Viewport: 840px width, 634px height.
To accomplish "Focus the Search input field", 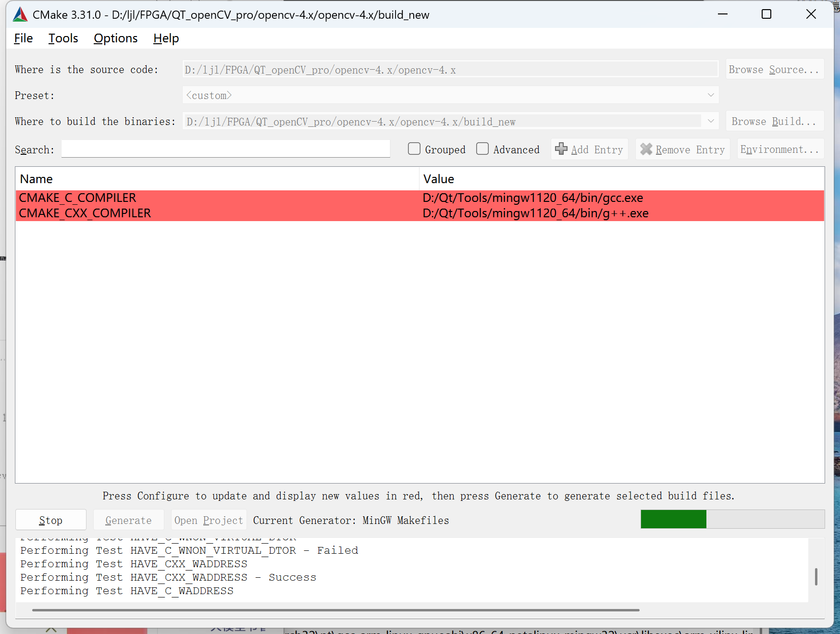I will point(226,149).
